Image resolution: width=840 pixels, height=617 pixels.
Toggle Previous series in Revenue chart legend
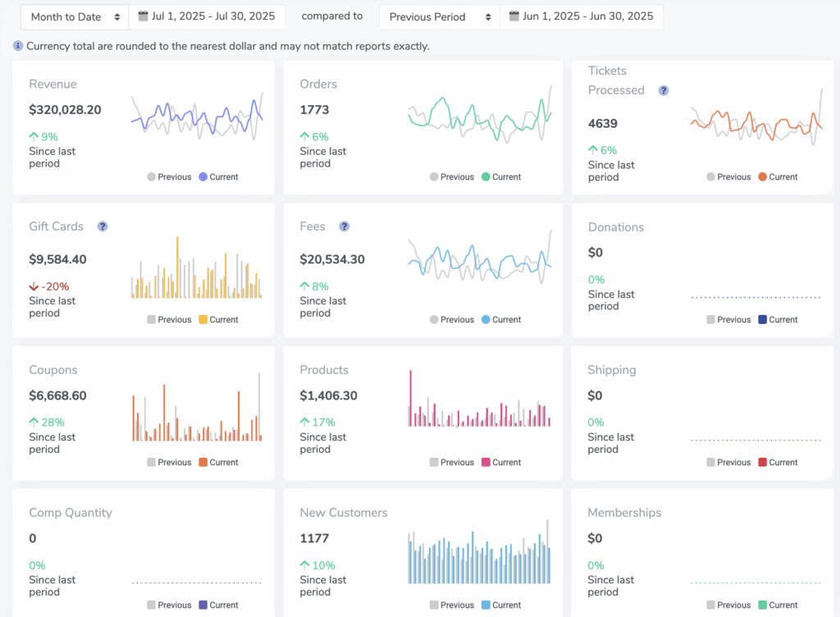(169, 177)
